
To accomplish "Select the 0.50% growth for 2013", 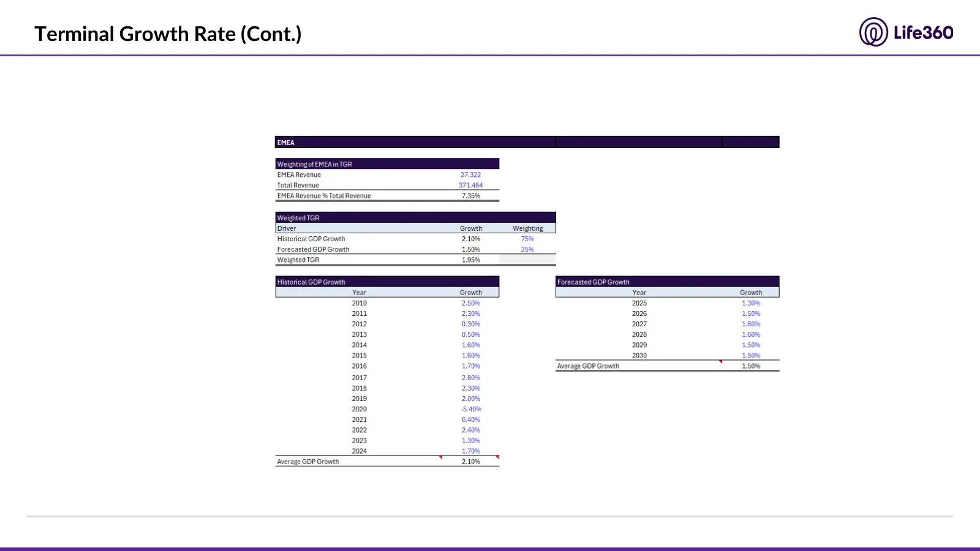I will pyautogui.click(x=471, y=334).
